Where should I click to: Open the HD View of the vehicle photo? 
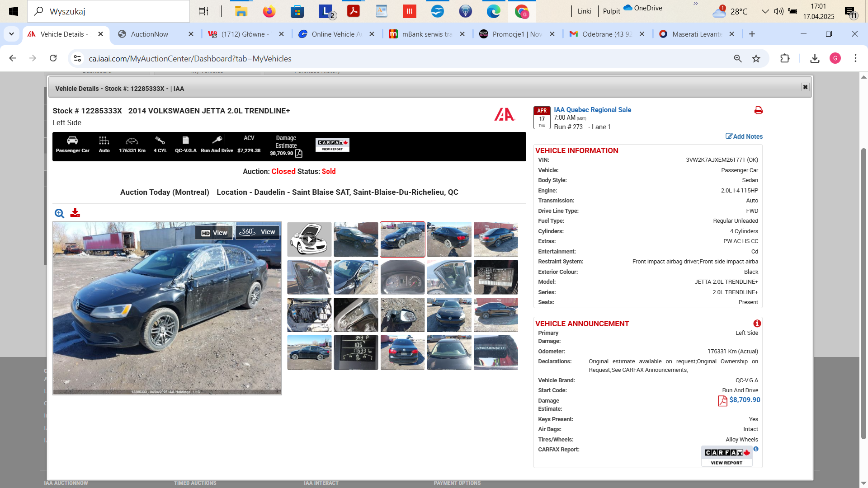(x=214, y=233)
